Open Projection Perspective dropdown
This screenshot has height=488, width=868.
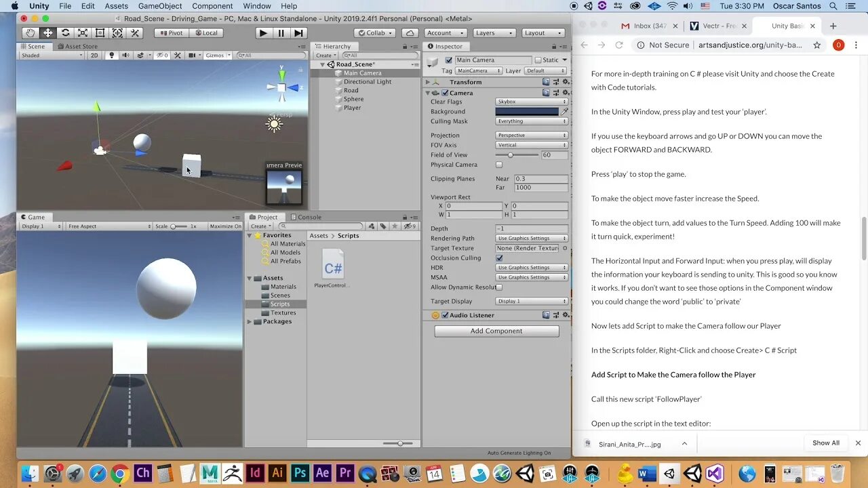pos(532,136)
